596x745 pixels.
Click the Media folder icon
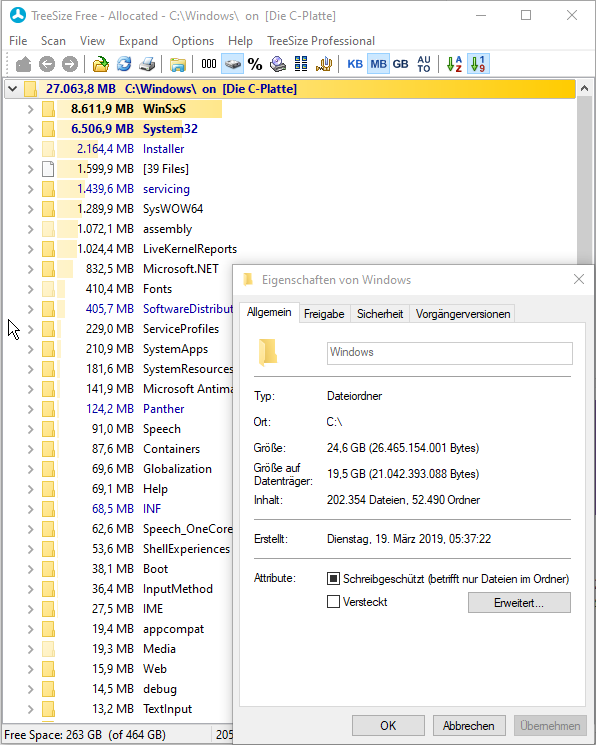coord(48,649)
